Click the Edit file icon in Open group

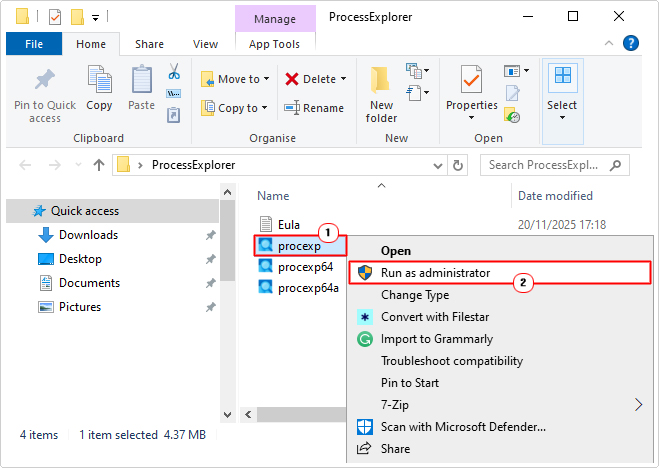tap(512, 93)
